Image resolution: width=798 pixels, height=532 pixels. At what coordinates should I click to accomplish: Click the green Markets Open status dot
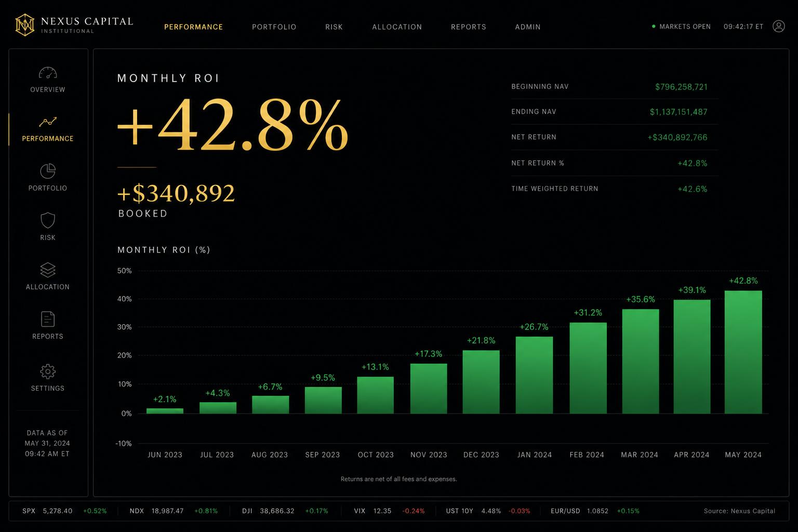tap(654, 26)
